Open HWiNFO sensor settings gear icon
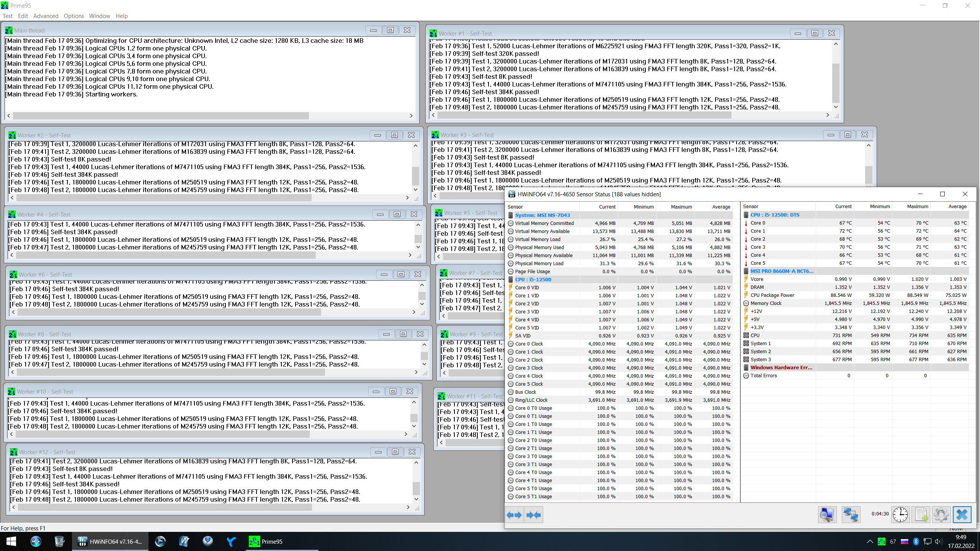Image resolution: width=980 pixels, height=551 pixels. (941, 515)
